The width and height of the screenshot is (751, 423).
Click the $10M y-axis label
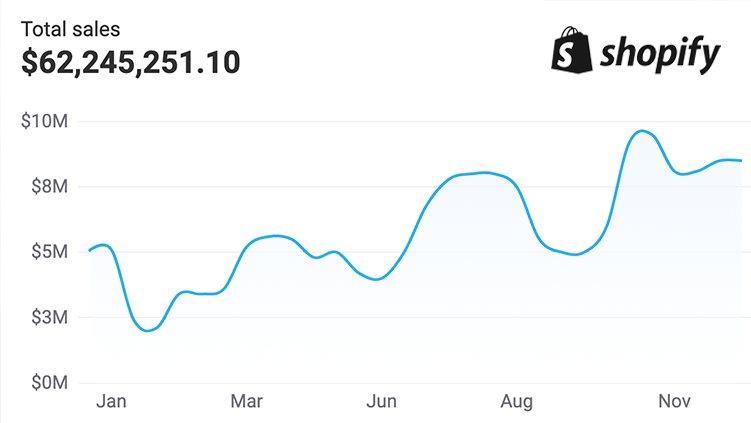click(x=45, y=121)
